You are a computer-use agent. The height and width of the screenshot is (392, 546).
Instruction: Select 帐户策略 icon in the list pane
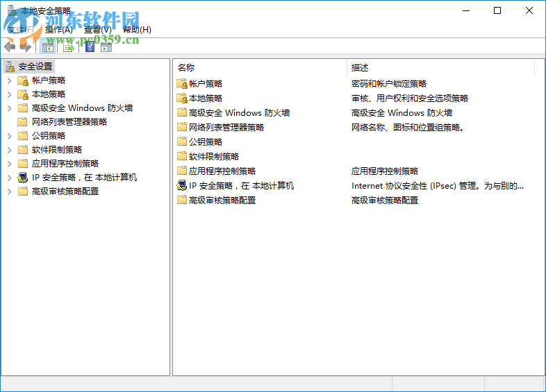[x=182, y=83]
